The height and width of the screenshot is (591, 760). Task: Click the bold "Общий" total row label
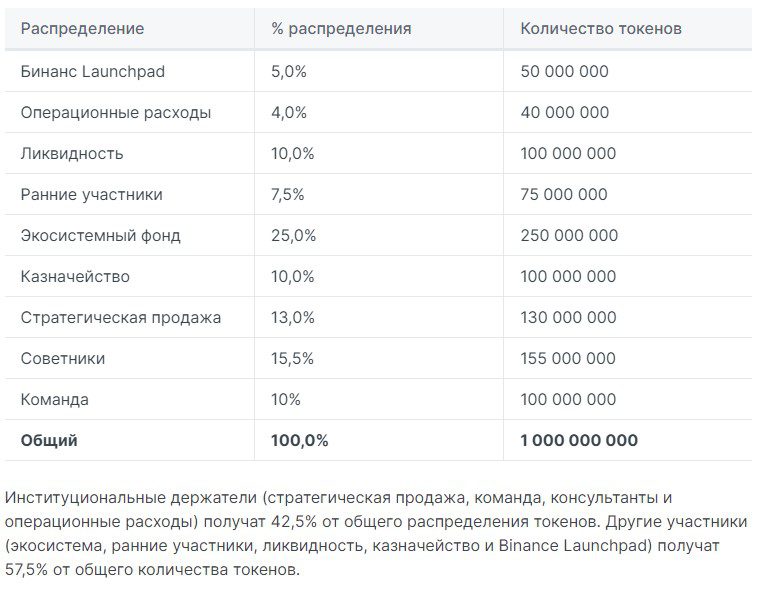point(49,441)
